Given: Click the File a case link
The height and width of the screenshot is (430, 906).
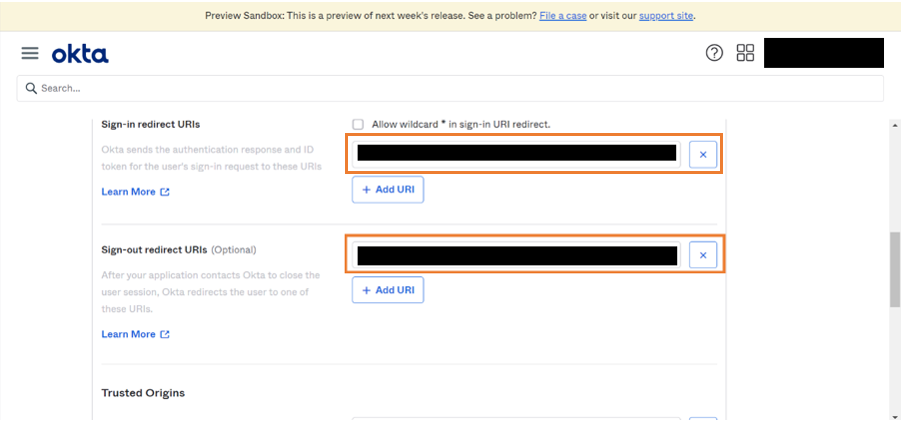Looking at the screenshot, I should click(562, 16).
